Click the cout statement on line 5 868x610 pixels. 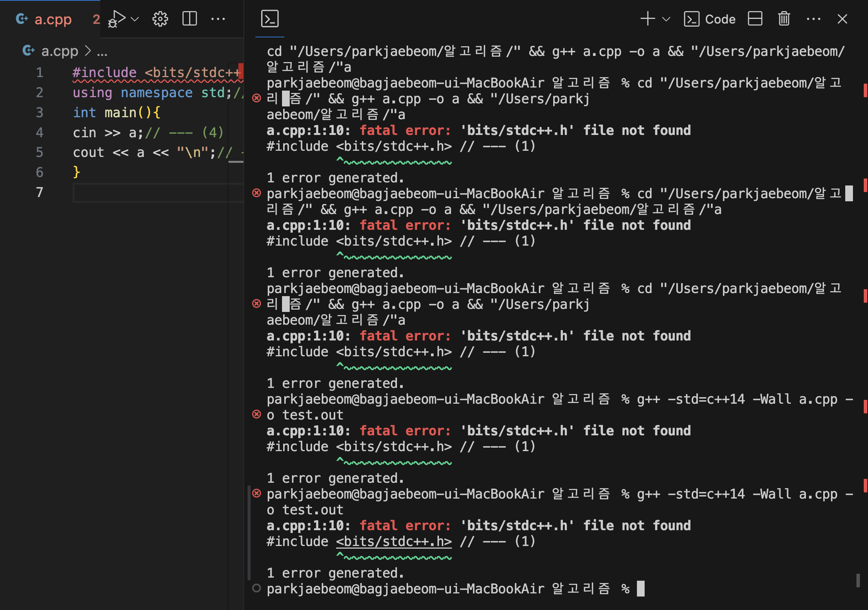click(x=144, y=153)
